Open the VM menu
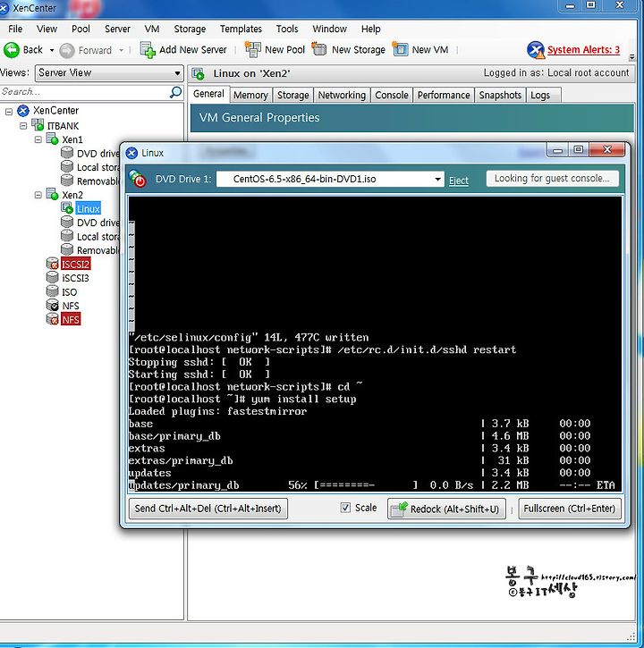644x648 pixels. coord(152,29)
